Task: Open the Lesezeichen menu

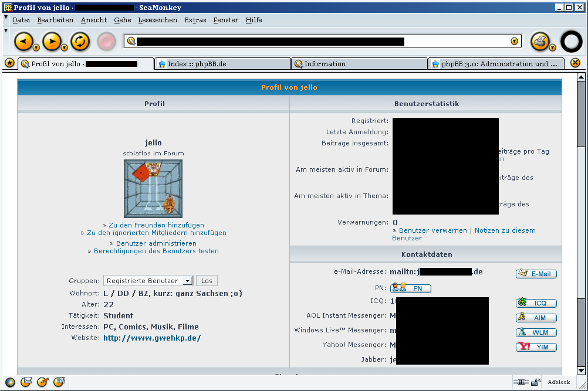Action: pyautogui.click(x=157, y=20)
